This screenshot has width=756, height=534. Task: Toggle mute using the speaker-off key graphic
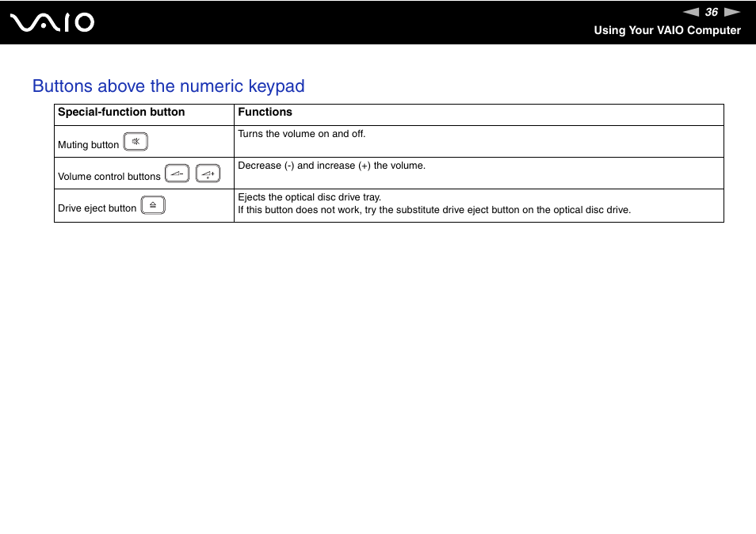135,141
